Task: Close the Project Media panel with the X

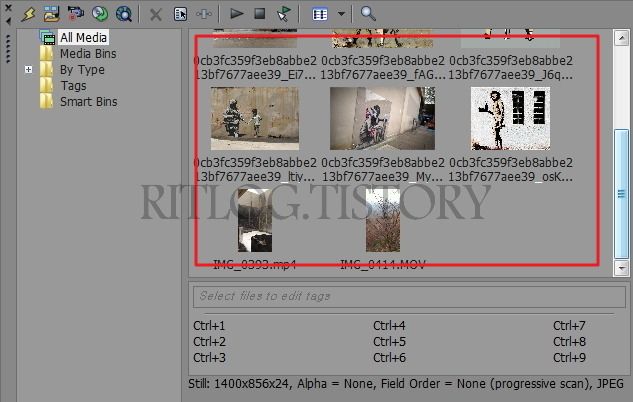Action: (8, 8)
